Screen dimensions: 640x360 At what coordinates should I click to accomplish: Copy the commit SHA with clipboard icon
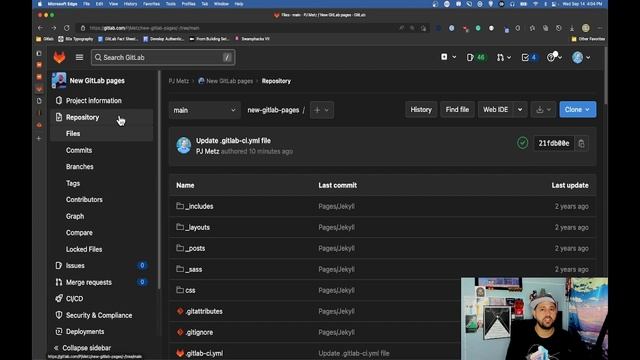point(581,143)
